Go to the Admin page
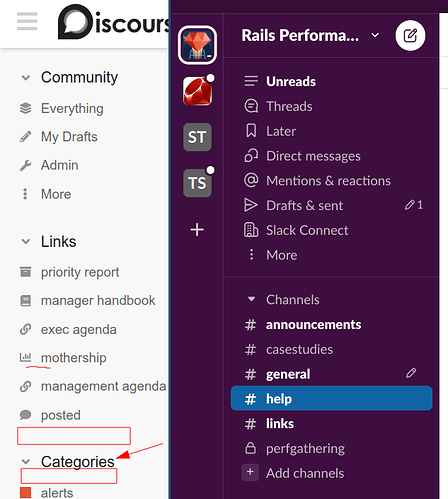 click(x=60, y=165)
